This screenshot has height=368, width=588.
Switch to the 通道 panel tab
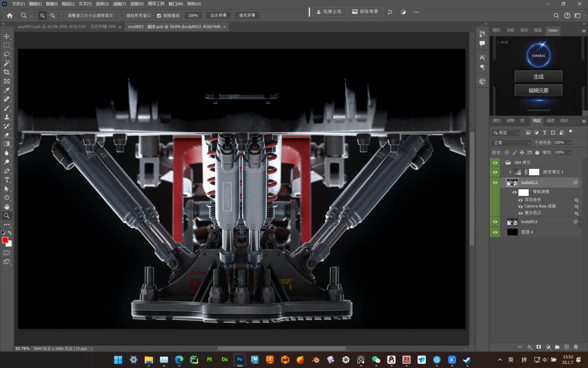coord(550,121)
